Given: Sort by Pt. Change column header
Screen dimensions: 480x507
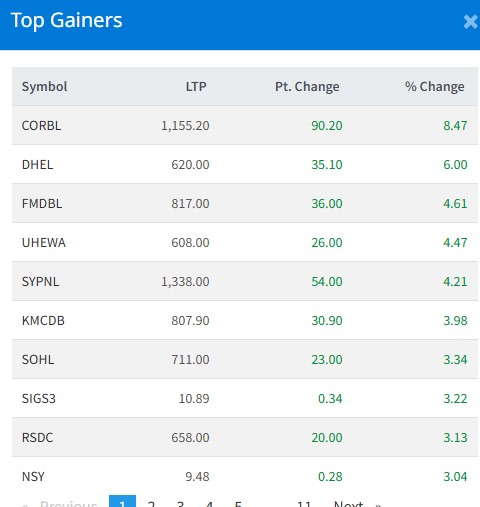Looking at the screenshot, I should [x=307, y=87].
